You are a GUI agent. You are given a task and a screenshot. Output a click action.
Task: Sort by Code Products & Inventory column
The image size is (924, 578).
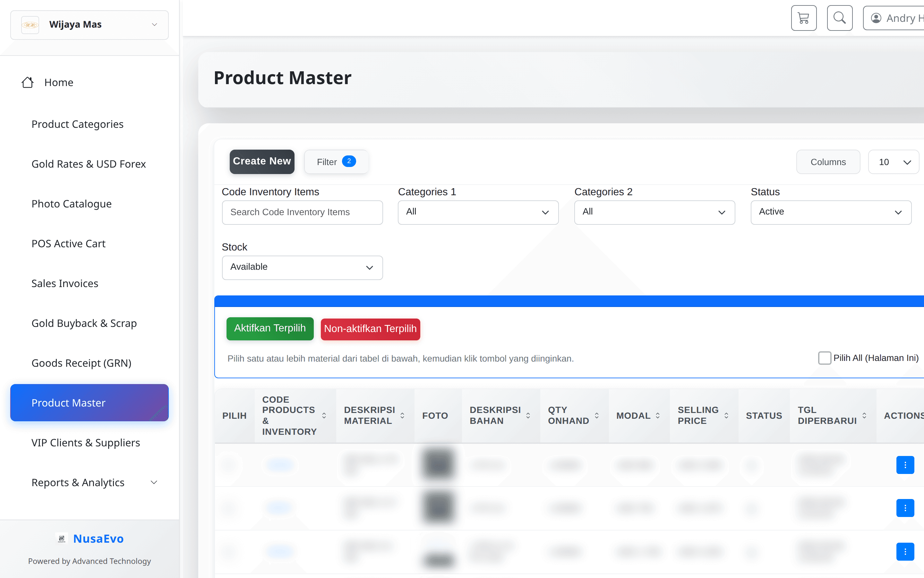tap(324, 416)
